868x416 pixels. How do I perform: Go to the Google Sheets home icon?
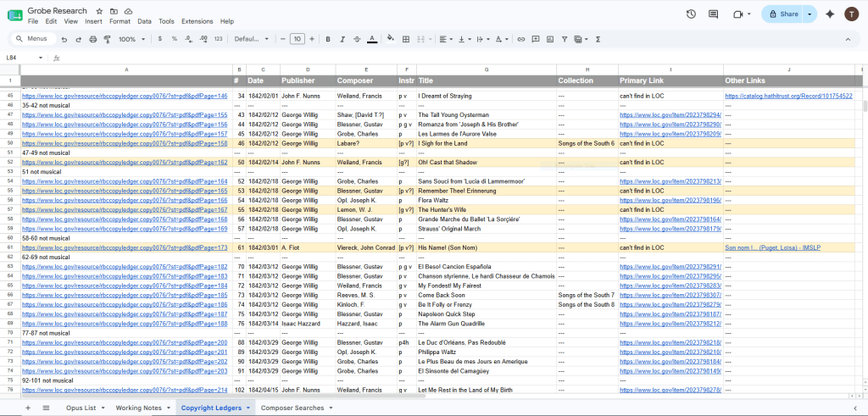pos(15,15)
